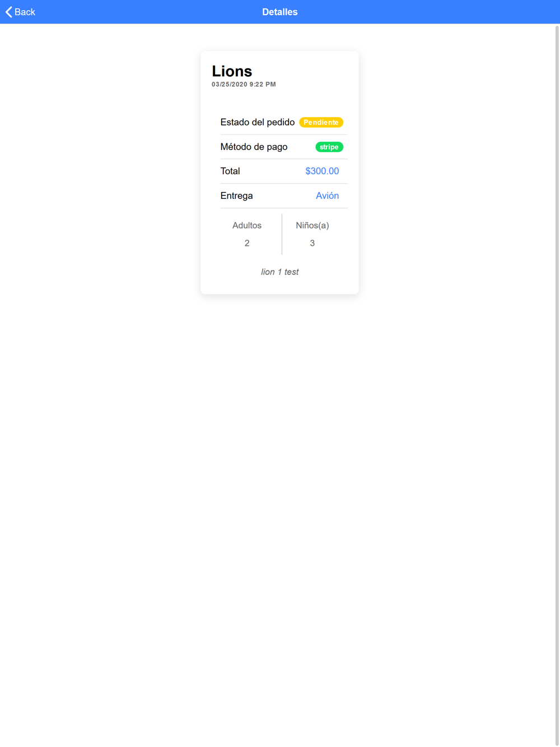This screenshot has width=560, height=747.
Task: Click the Estado del pedido label
Action: [258, 122]
